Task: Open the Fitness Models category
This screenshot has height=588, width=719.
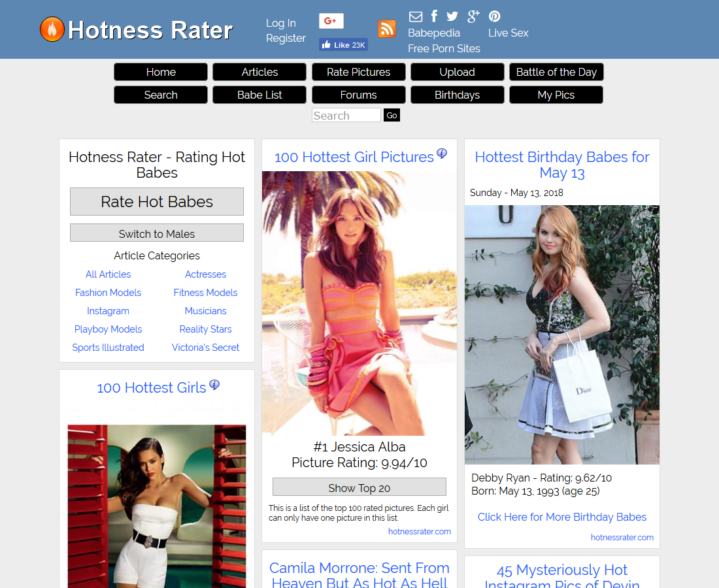Action: click(x=205, y=293)
